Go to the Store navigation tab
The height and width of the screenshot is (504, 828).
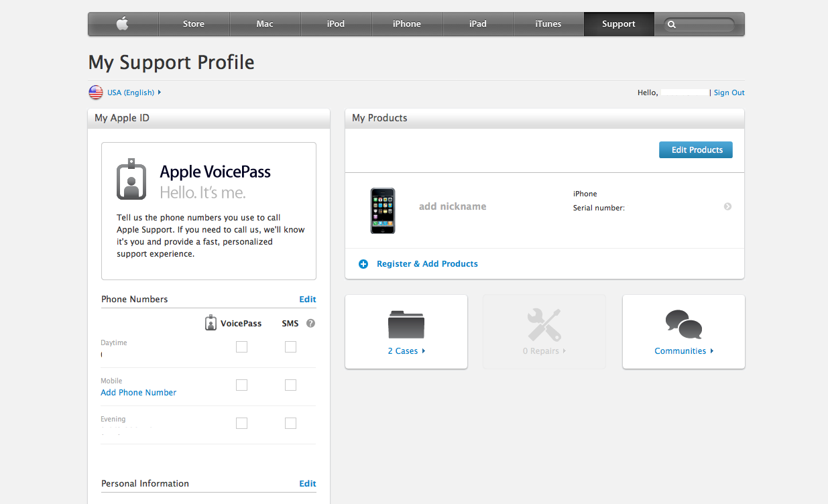pyautogui.click(x=194, y=24)
